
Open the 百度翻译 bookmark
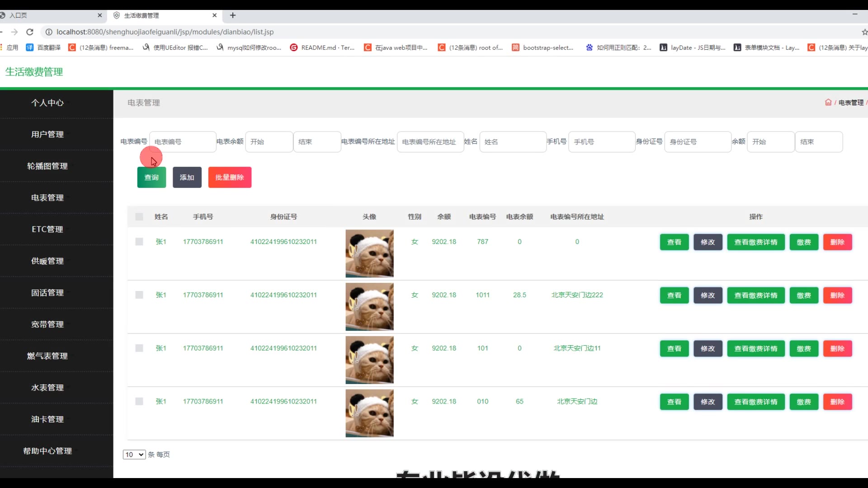[43, 47]
